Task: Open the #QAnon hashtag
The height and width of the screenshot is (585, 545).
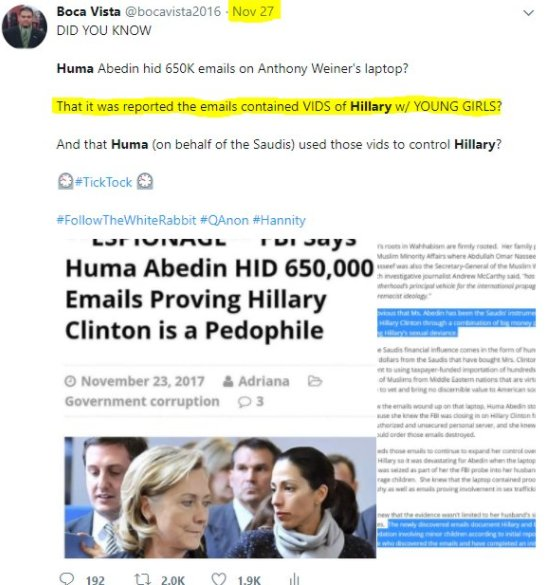Action: click(224, 220)
